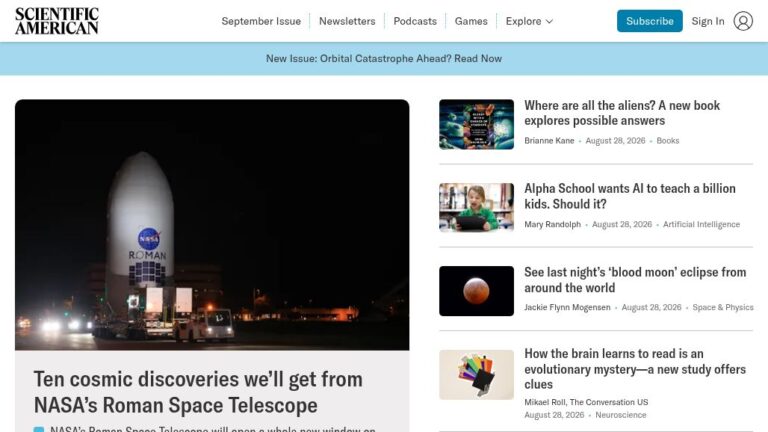Click the blue Subscribe button
This screenshot has width=768, height=432.
tap(649, 21)
